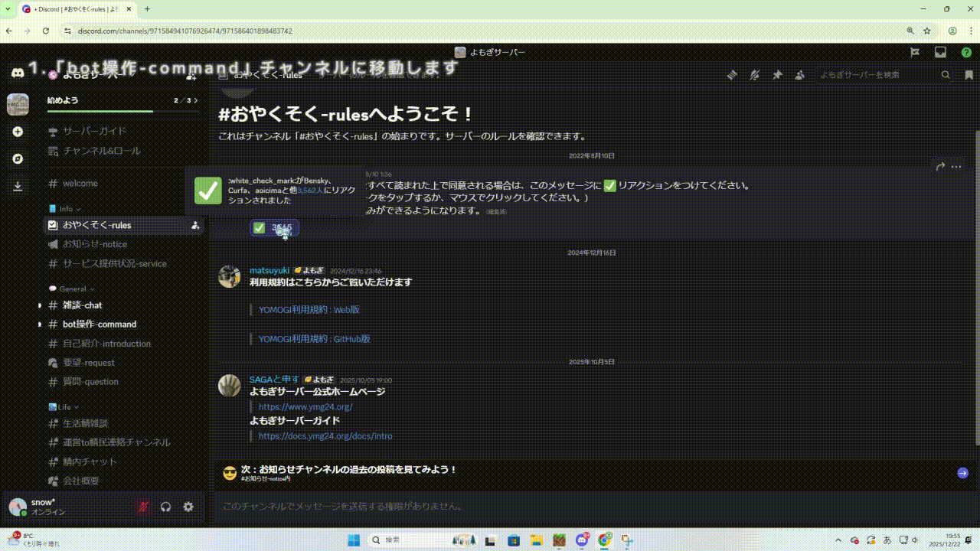This screenshot has height=551, width=980.
Task: Open the Discord taskbar icon
Action: click(x=583, y=540)
